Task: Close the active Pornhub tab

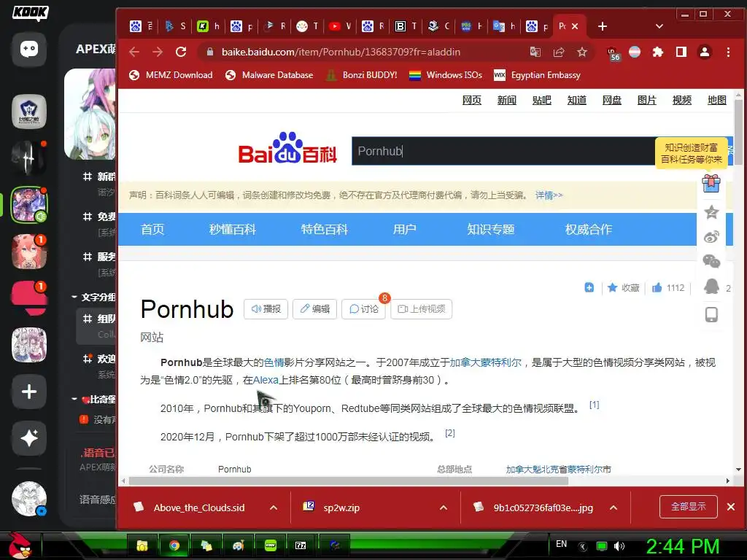Action: click(575, 26)
